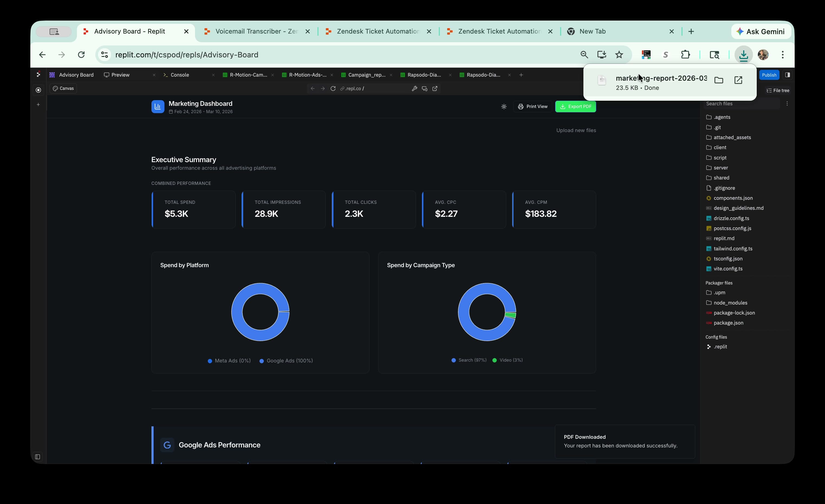Click the reload icon in the preview toolbar
825x504 pixels.
point(333,88)
